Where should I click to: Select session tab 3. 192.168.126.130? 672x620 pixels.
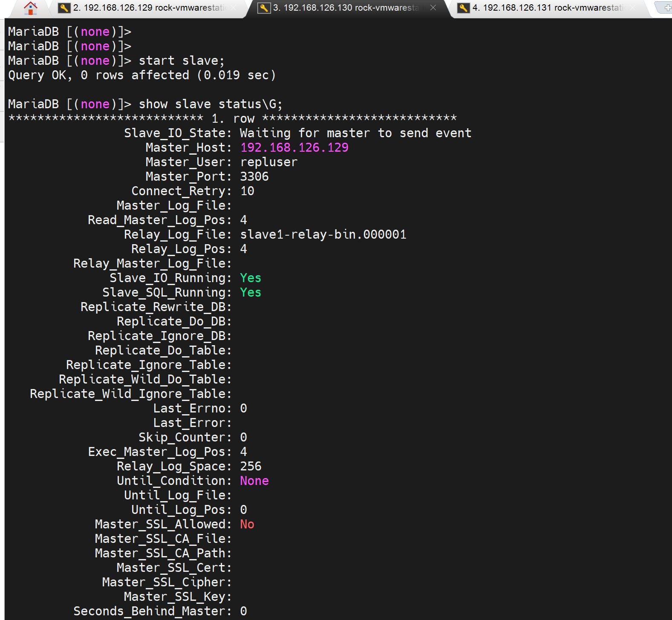coord(346,8)
